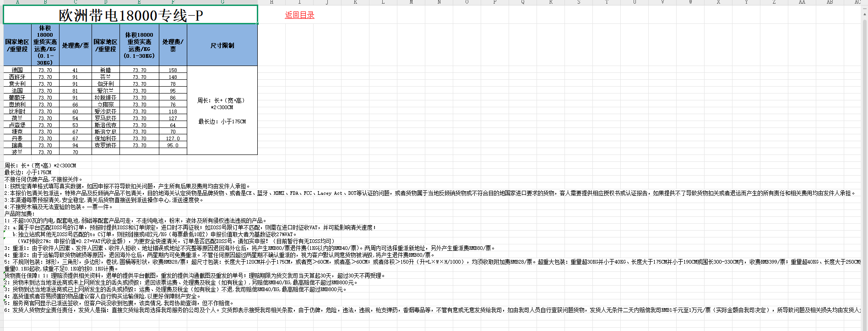Click the 立陶宛 cell
Viewport: 868px width, 331px height.
click(x=106, y=105)
